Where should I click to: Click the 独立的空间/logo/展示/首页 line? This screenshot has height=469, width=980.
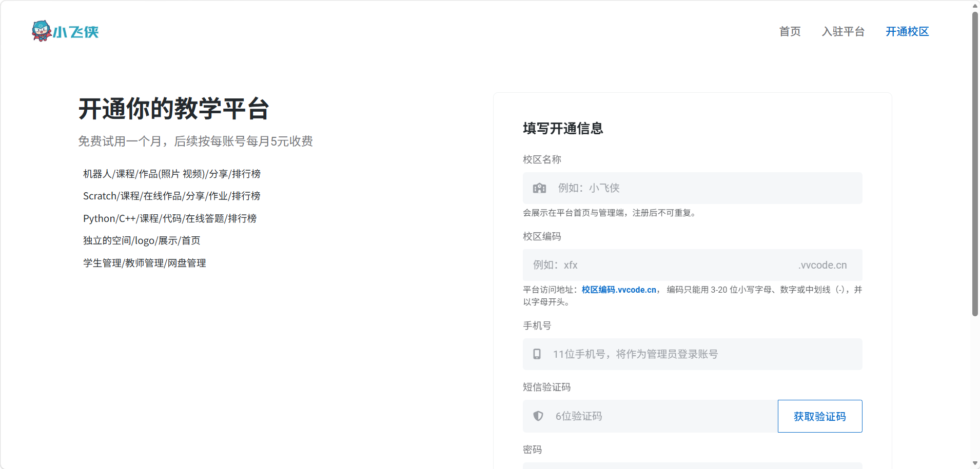(x=142, y=240)
